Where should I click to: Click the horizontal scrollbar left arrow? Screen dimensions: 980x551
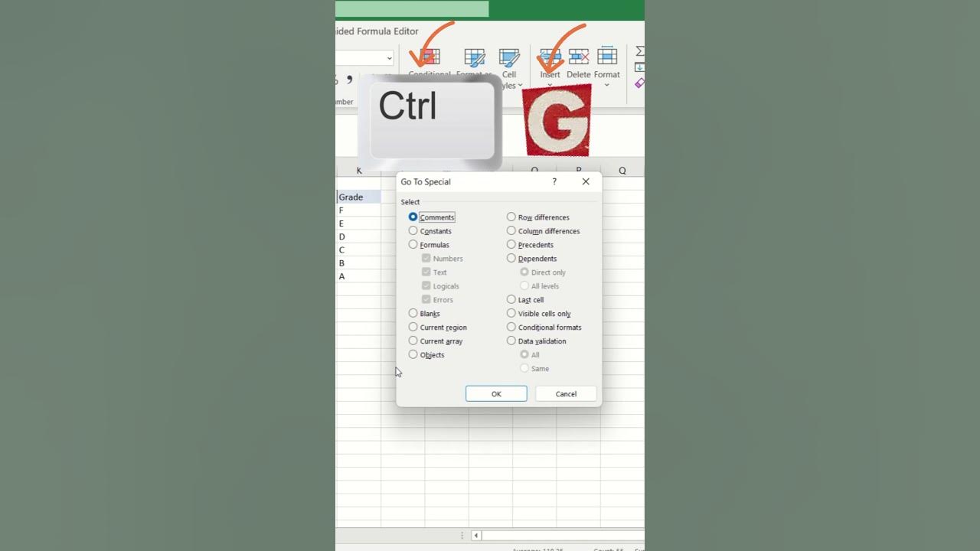pyautogui.click(x=476, y=536)
